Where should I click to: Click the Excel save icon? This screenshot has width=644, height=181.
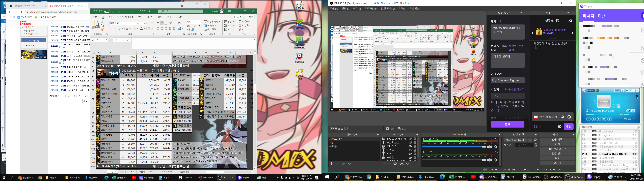tap(114, 12)
